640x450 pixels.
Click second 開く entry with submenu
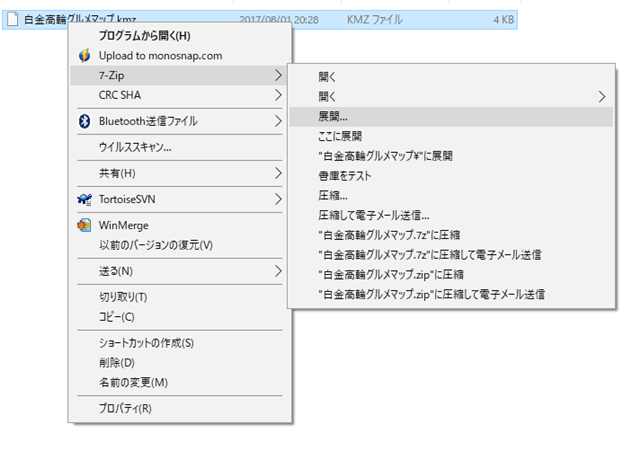pyautogui.click(x=451, y=97)
